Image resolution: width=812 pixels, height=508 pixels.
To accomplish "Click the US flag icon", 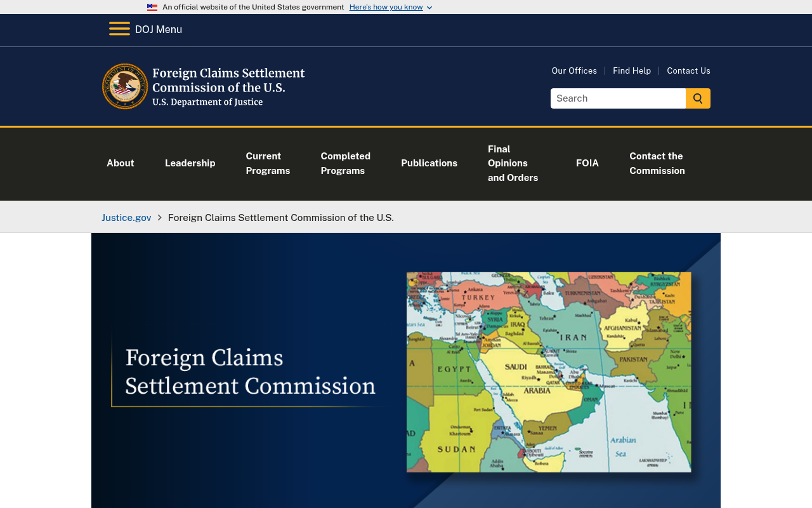I will pyautogui.click(x=152, y=8).
